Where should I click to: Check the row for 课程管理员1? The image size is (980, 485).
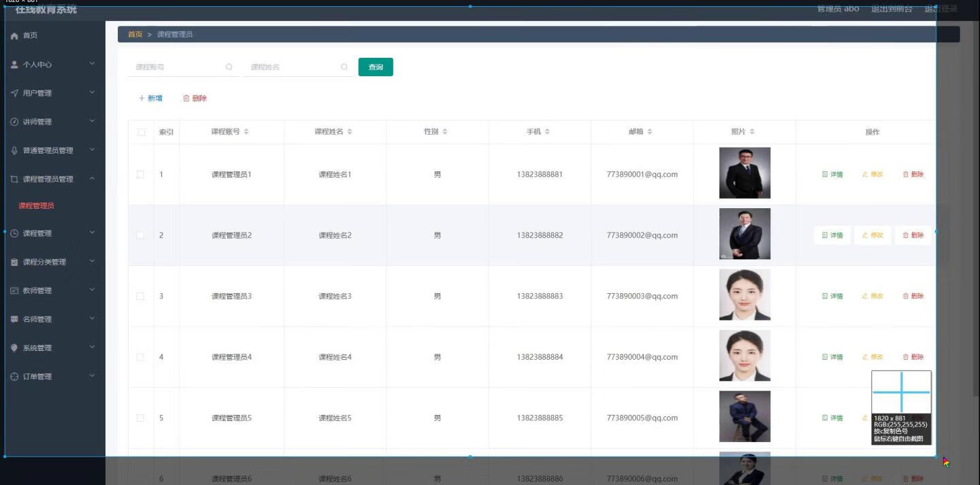pyautogui.click(x=141, y=174)
